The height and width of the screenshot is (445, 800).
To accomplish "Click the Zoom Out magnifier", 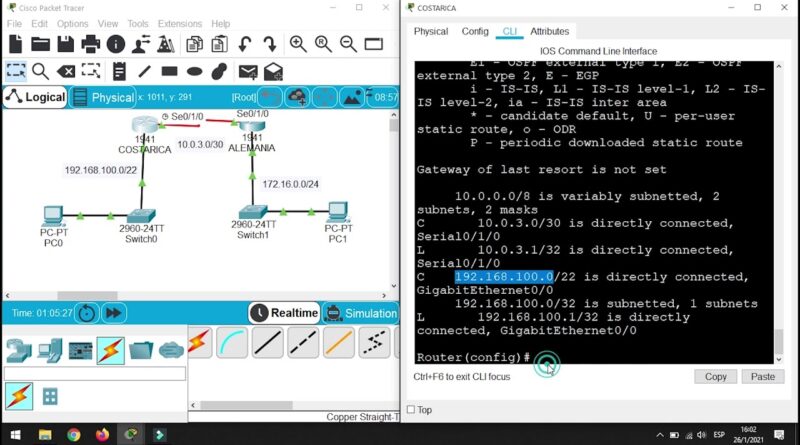I will [348, 44].
